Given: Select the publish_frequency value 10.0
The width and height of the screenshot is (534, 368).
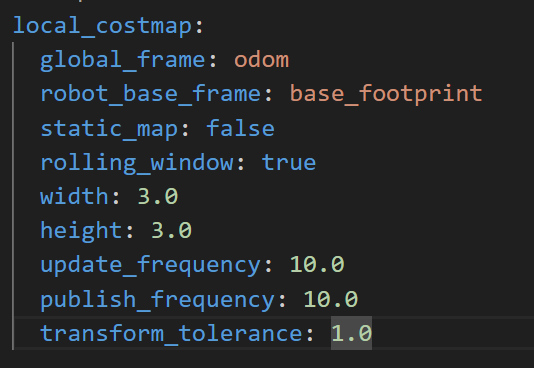Looking at the screenshot, I should pos(331,300).
